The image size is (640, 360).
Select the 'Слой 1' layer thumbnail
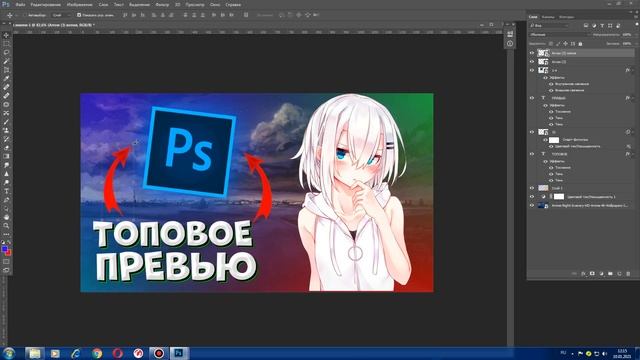tap(543, 188)
